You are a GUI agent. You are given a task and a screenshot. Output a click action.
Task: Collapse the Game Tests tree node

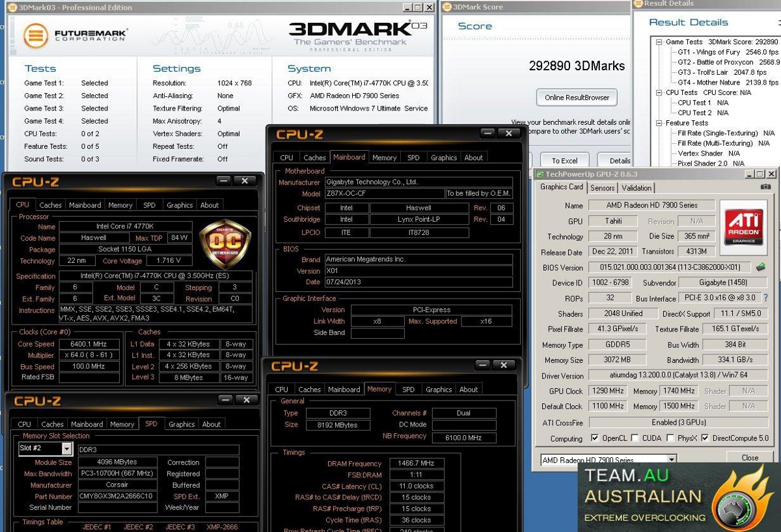tap(659, 42)
